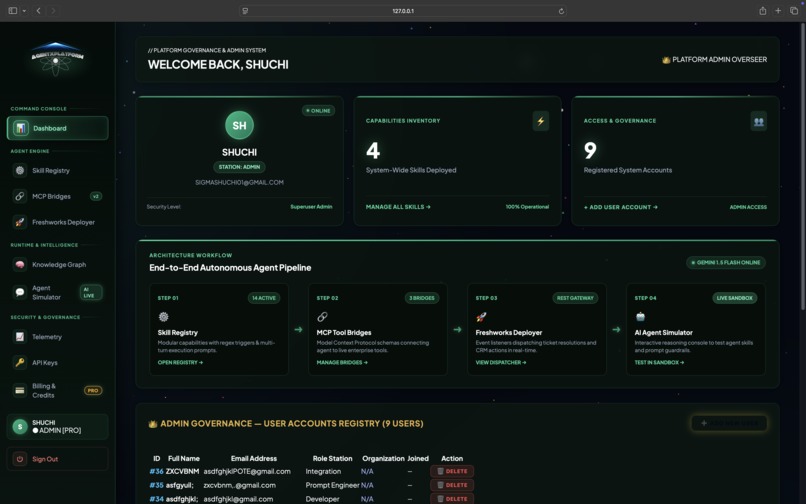Click the Freshworks Deployer rocket icon in sidebar

20,222
